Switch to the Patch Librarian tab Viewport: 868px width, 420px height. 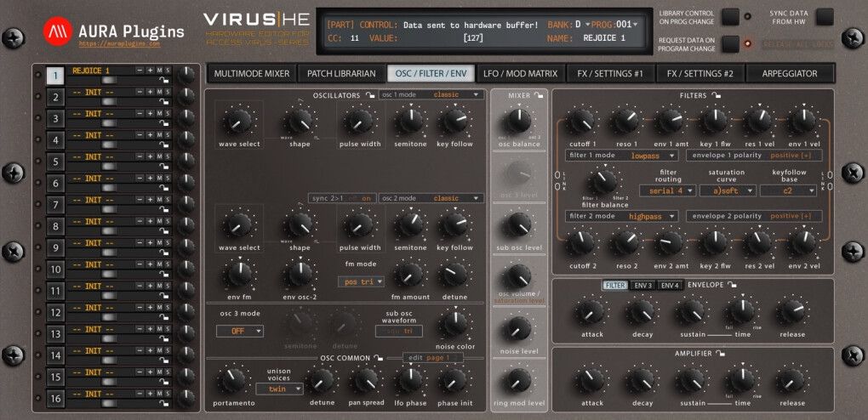[x=341, y=73]
